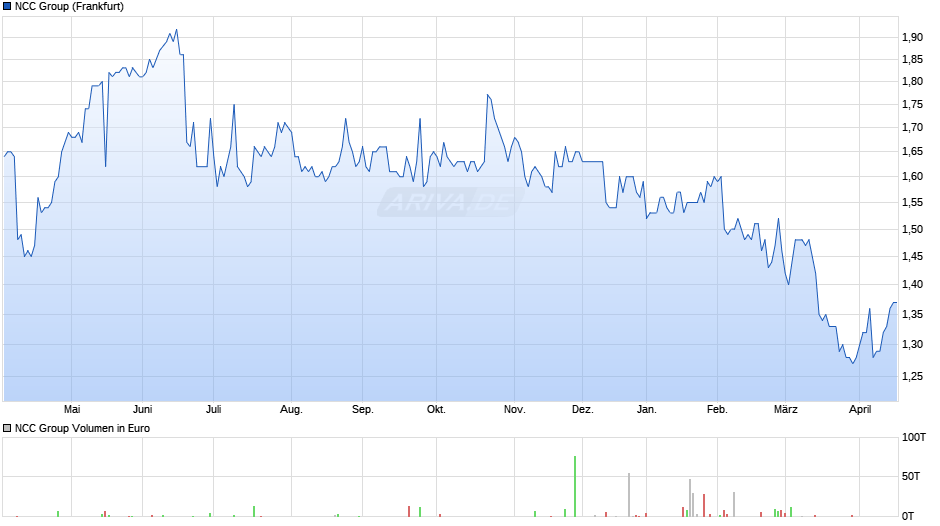Click the 50T volume axis label
940x526 pixels.
click(911, 476)
